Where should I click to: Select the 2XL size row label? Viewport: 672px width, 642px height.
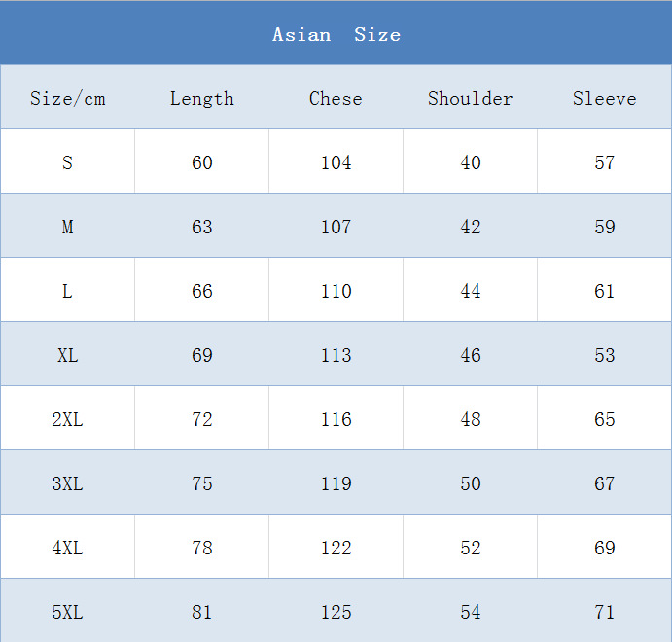pyautogui.click(x=67, y=419)
